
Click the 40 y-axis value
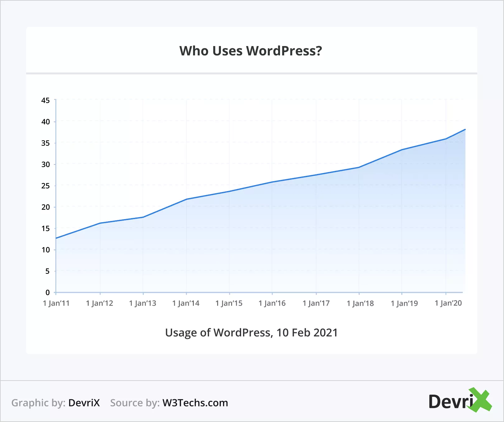pyautogui.click(x=45, y=122)
